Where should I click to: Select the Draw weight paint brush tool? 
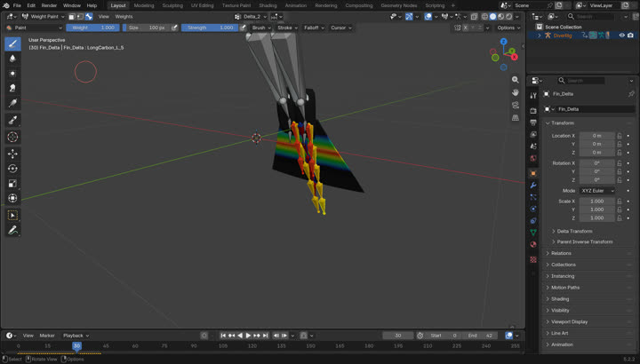(12, 44)
